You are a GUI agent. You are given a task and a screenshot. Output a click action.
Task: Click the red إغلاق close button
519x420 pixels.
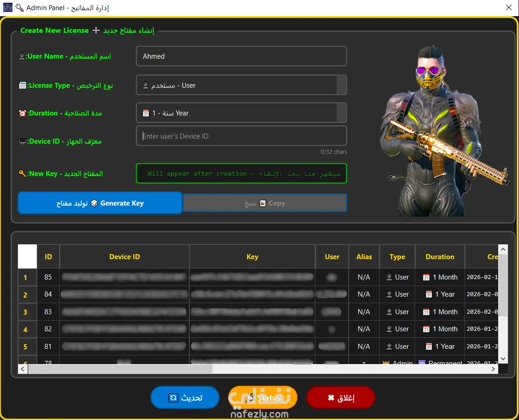[341, 397]
